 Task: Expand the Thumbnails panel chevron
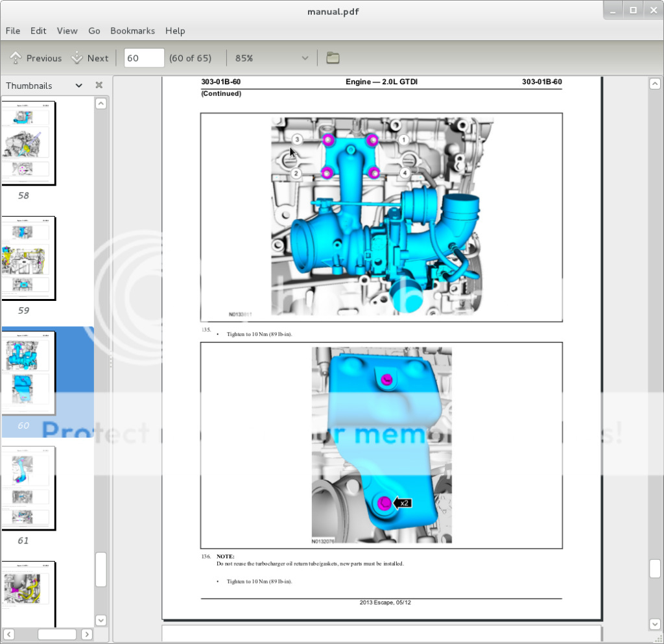(78, 85)
